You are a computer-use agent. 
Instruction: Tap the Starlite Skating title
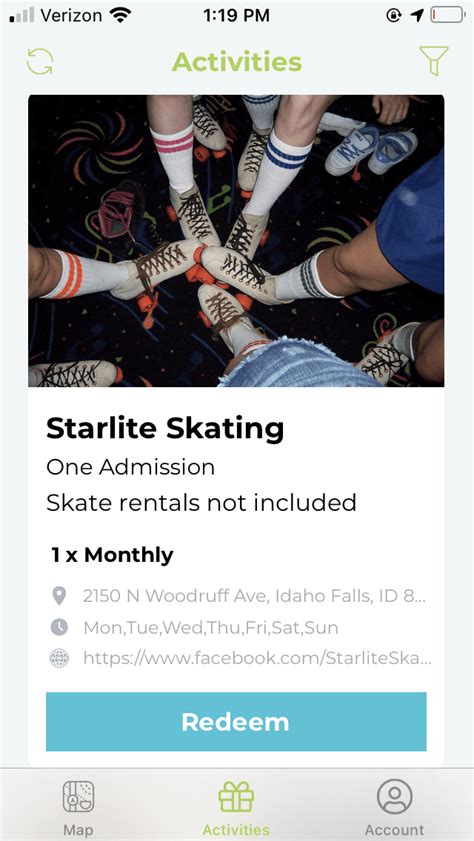(x=165, y=429)
